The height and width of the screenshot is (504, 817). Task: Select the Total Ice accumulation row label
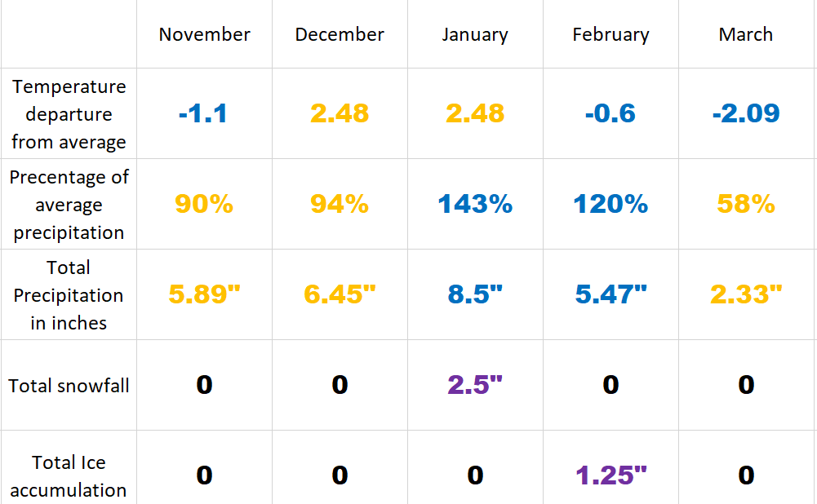click(x=69, y=476)
